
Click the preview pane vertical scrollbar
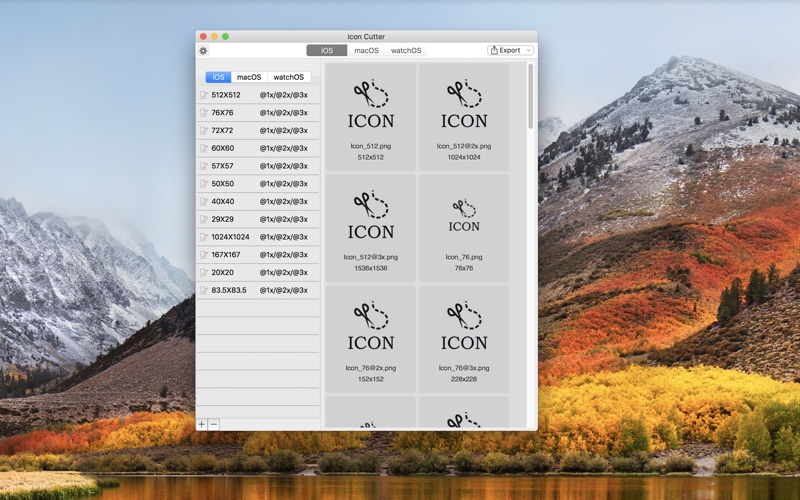[531, 96]
